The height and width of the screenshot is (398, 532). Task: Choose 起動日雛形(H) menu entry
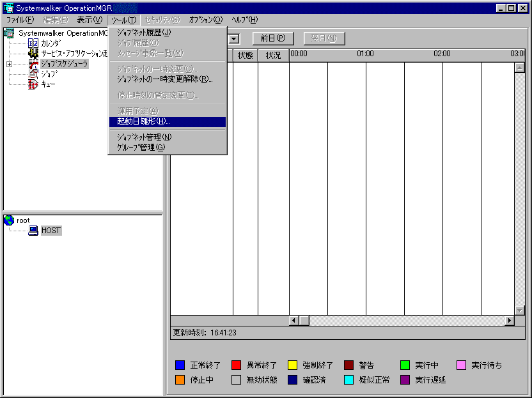(168, 121)
